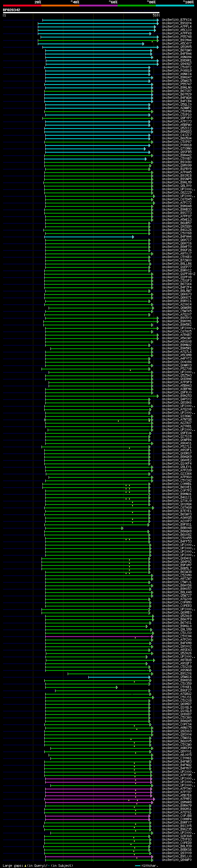
Task: Click the purple alignment bar for UniRef100_B9SJJ0
Action: pyautogui.click(x=99, y=857)
